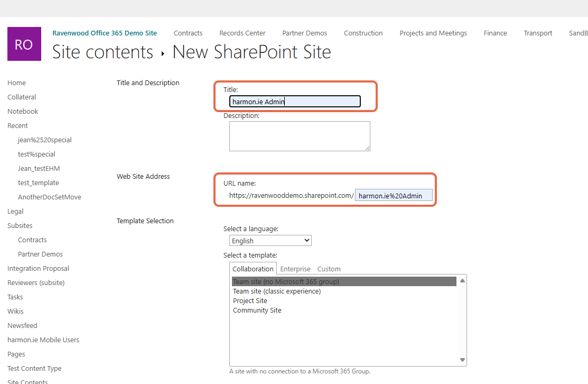Pick the Community Site template
This screenshot has width=588, height=384.
tap(257, 310)
